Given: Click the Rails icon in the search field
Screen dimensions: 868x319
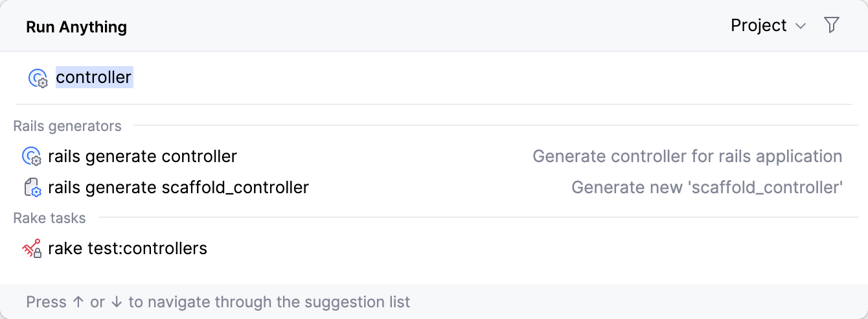Looking at the screenshot, I should tap(38, 78).
